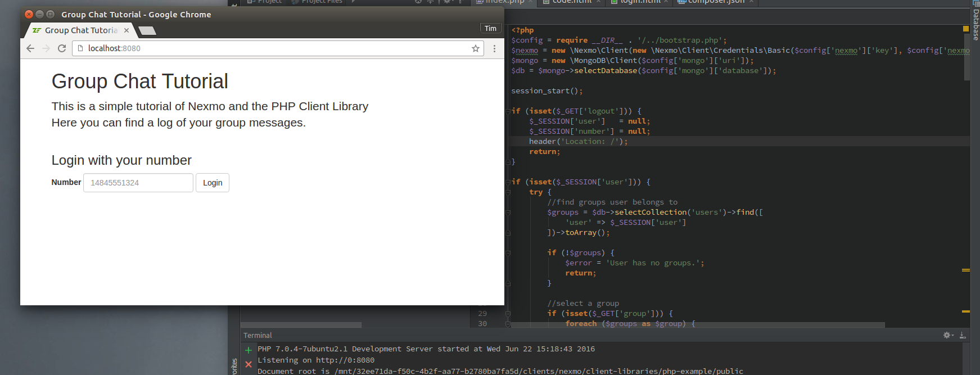Click 'Here you can find a log' paragraph

tap(179, 123)
